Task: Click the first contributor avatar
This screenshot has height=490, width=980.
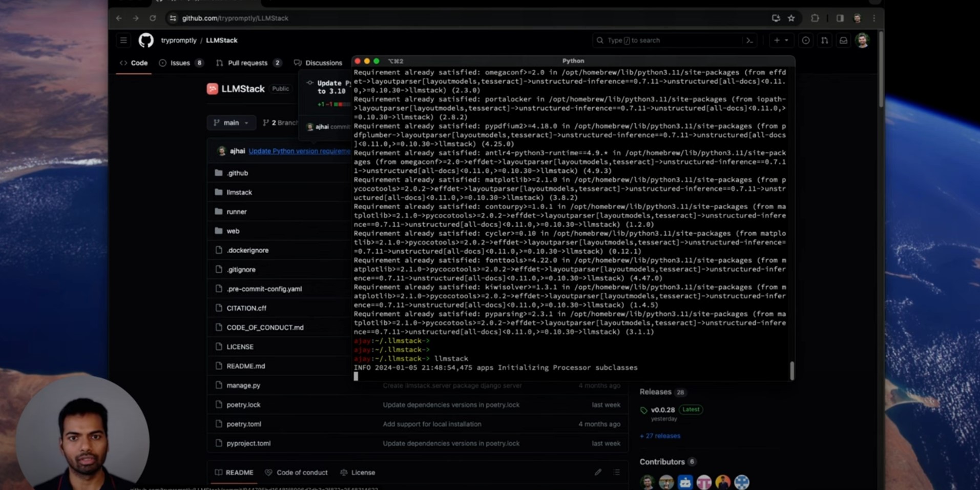Action: (648, 482)
